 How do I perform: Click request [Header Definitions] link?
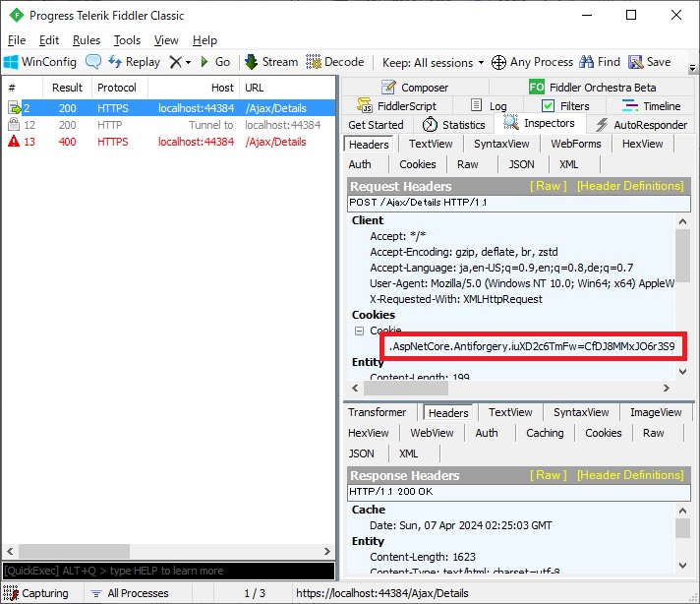coord(630,186)
